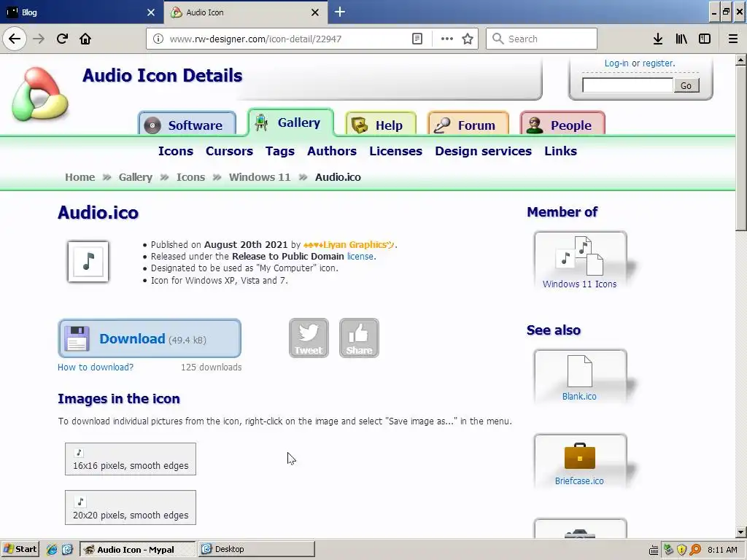Click the Audio.ico preview thumbnail

[88, 262]
